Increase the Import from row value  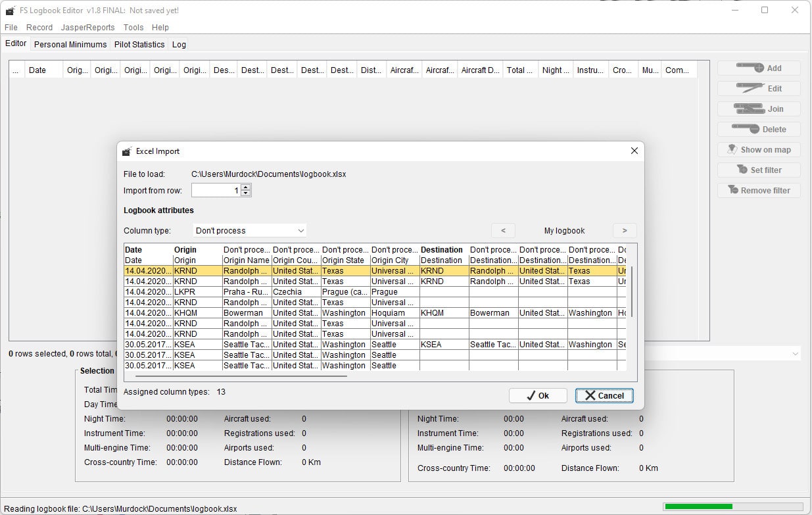coord(246,187)
